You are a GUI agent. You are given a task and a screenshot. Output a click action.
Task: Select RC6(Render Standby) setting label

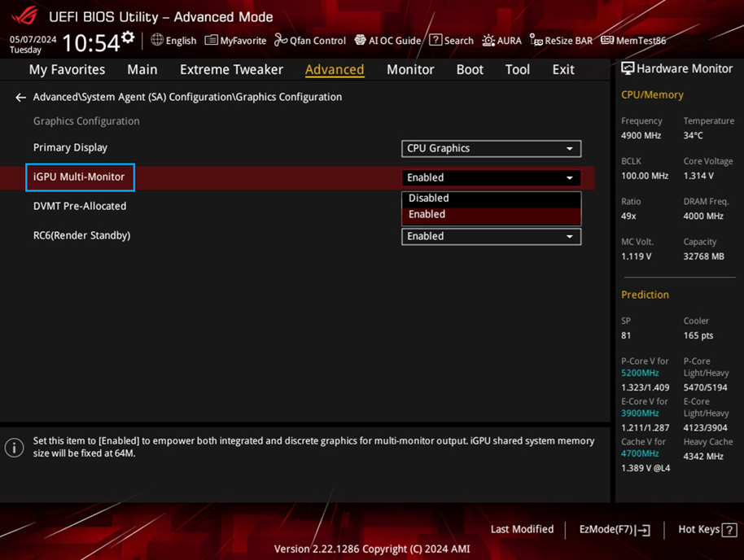(x=81, y=235)
